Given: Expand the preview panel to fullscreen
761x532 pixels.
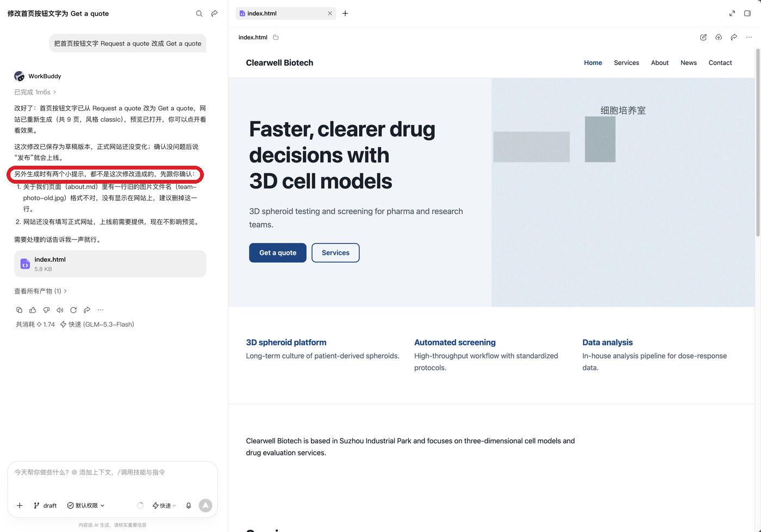Looking at the screenshot, I should pyautogui.click(x=732, y=13).
